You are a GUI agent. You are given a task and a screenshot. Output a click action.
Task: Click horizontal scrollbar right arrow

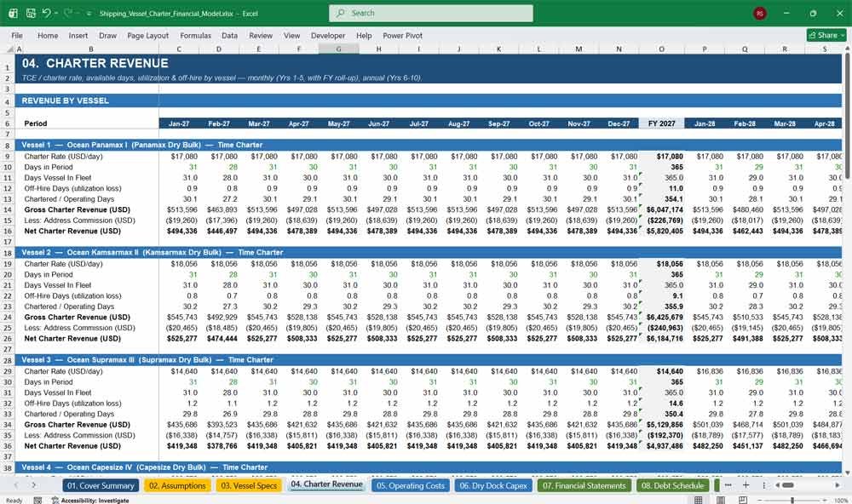pos(838,485)
